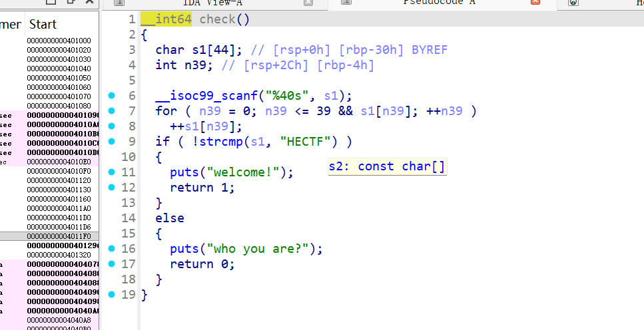Select address 0000000000401020 in function list
Image resolution: width=644 pixels, height=330 pixels.
point(59,50)
